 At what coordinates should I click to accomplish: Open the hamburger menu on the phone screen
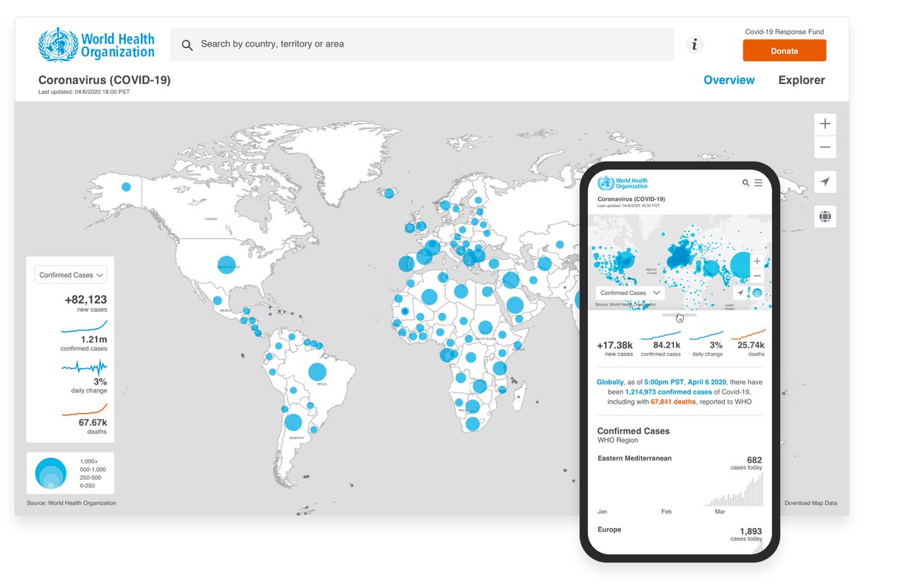click(x=758, y=183)
